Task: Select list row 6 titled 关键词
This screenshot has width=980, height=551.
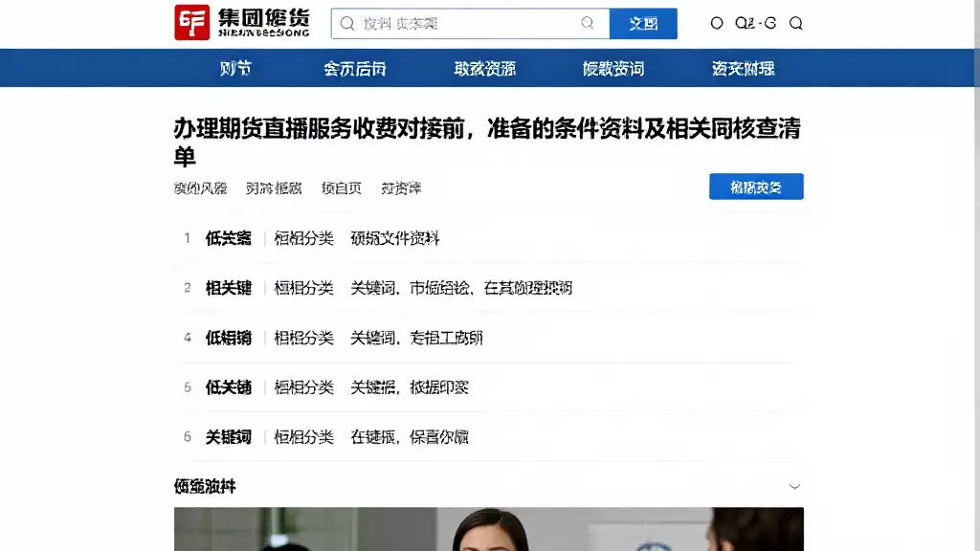Action: pos(489,436)
